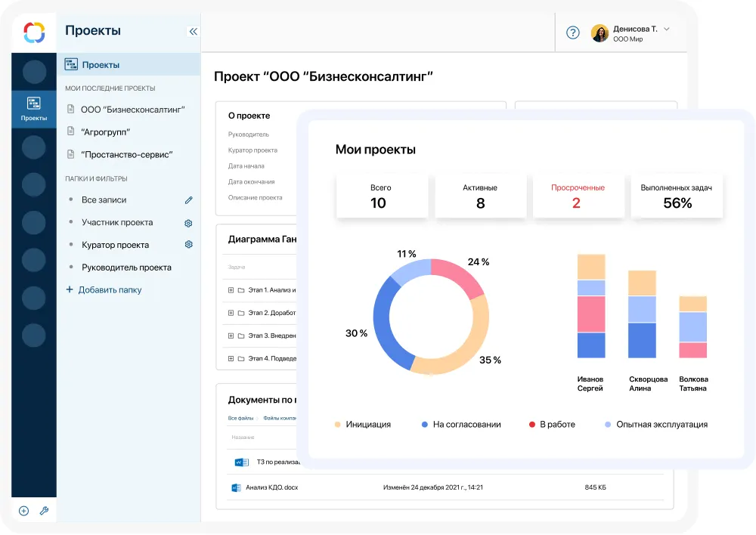Collapse the sidebar with the double-chevron arrow
This screenshot has width=756, height=535.
coord(193,32)
